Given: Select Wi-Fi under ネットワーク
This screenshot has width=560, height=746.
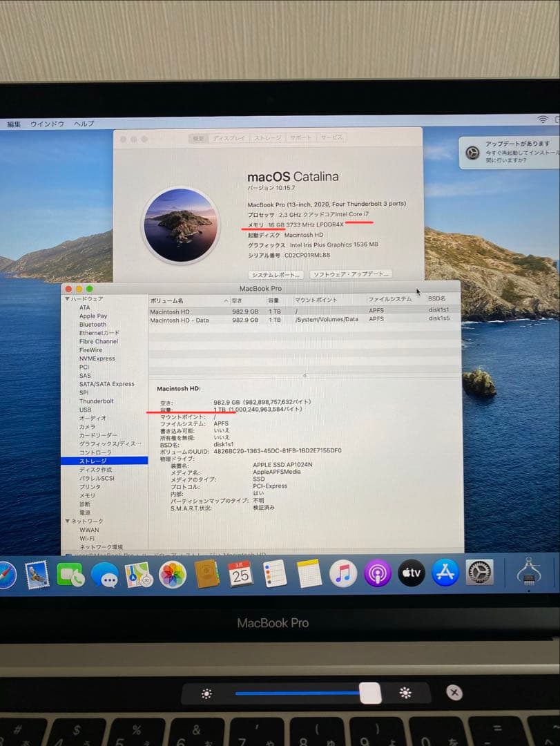Looking at the screenshot, I should coord(86,539).
